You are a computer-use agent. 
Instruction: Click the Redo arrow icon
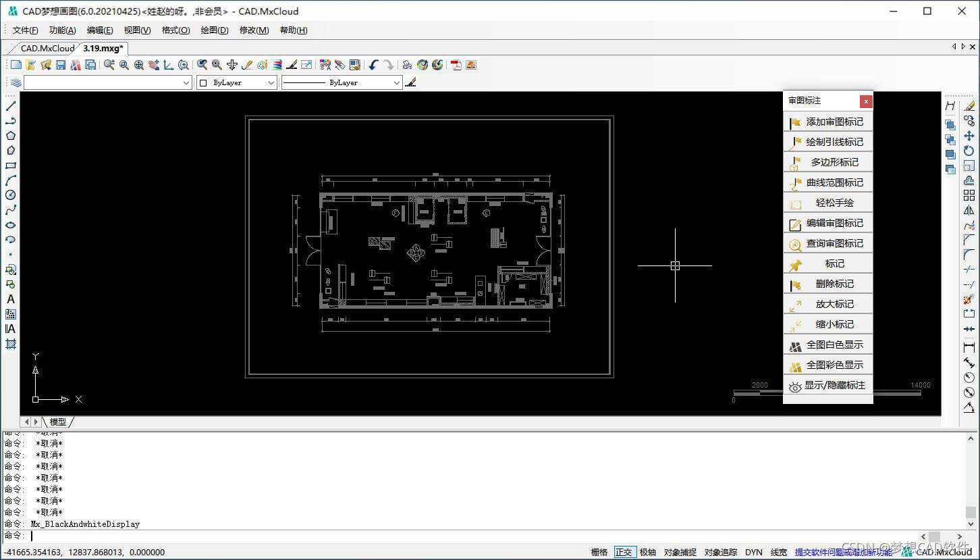click(389, 65)
